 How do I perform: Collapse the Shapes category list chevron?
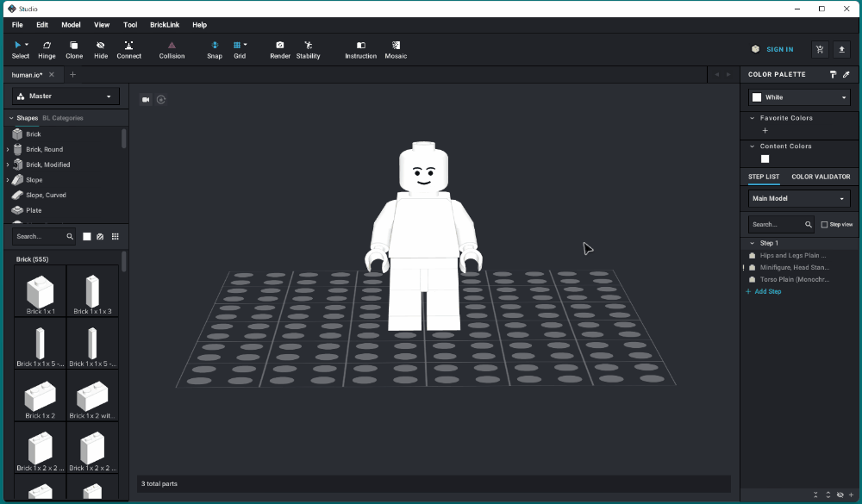(x=11, y=118)
